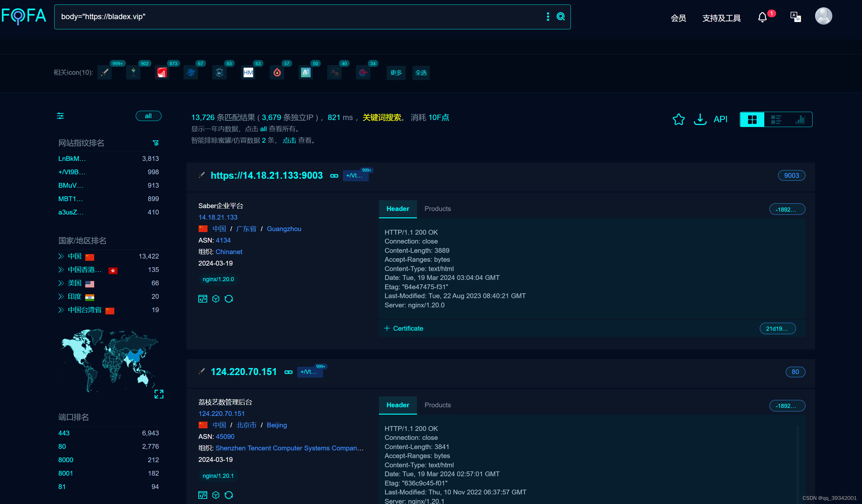Image resolution: width=862 pixels, height=504 pixels.
Task: Star the current search results
Action: click(x=679, y=119)
